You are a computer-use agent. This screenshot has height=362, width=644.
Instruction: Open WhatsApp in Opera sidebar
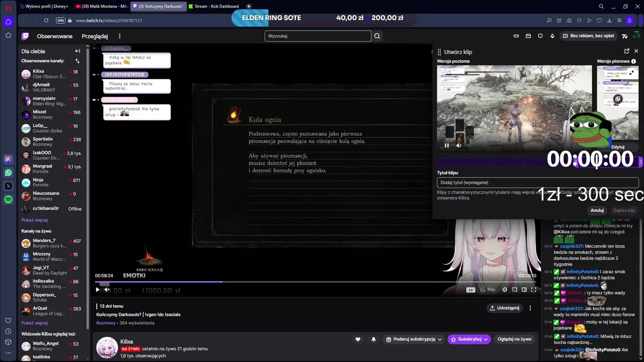click(8, 172)
